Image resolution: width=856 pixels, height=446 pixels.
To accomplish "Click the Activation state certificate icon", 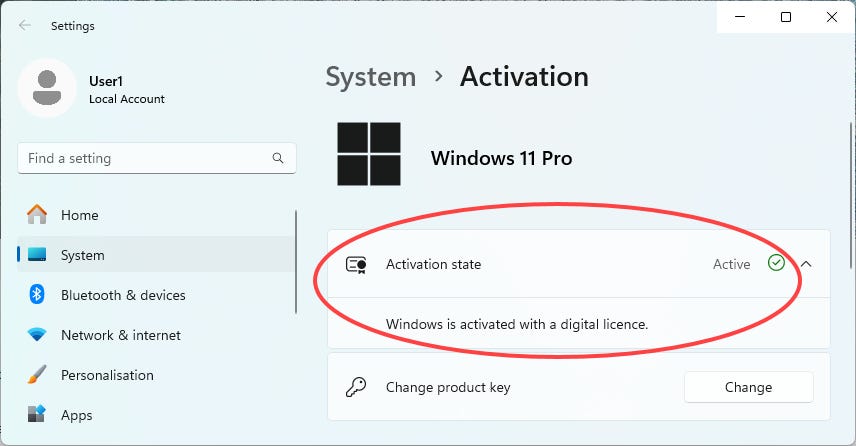I will [356, 265].
